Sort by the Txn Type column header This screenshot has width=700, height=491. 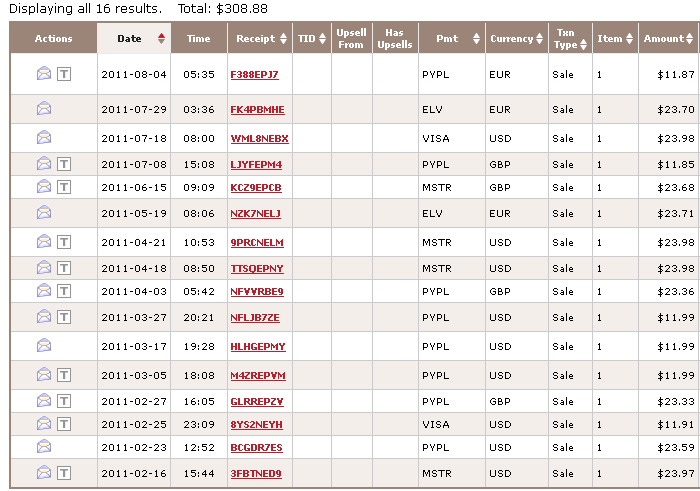(x=566, y=39)
